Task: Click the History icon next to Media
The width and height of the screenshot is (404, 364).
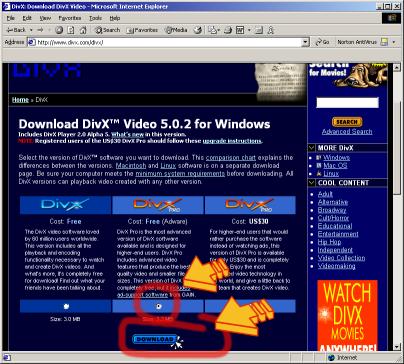Action: coord(198,30)
